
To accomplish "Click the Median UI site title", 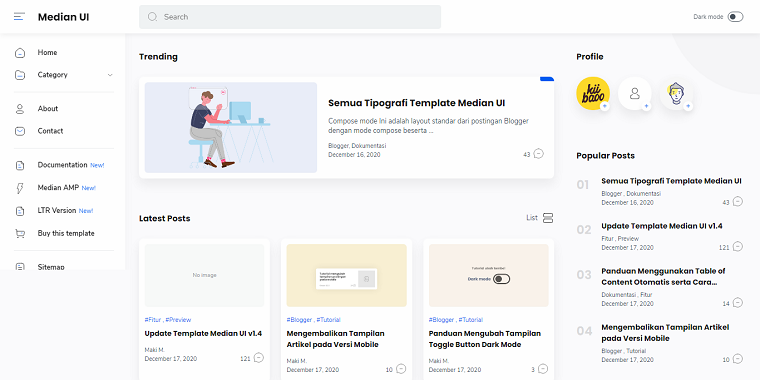I will (63, 17).
